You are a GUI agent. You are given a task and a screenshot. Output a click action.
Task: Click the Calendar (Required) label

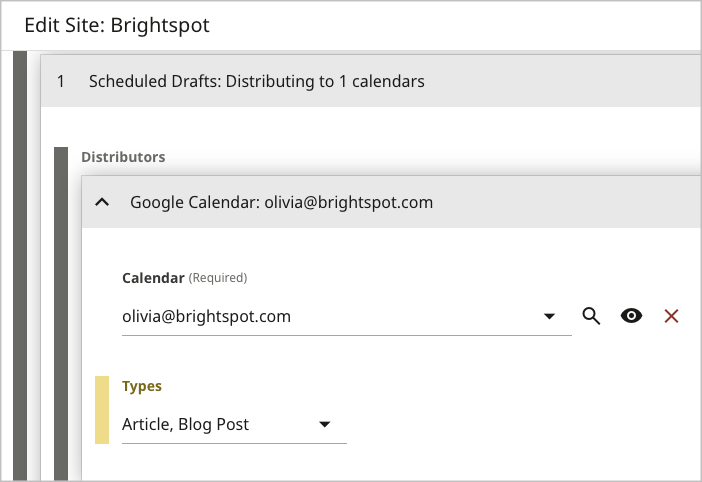pyautogui.click(x=184, y=278)
